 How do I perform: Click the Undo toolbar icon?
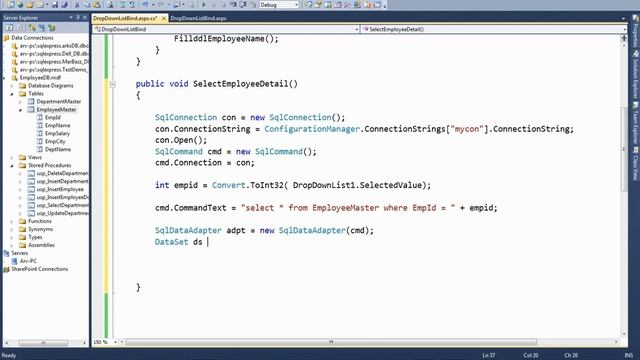point(145,5)
